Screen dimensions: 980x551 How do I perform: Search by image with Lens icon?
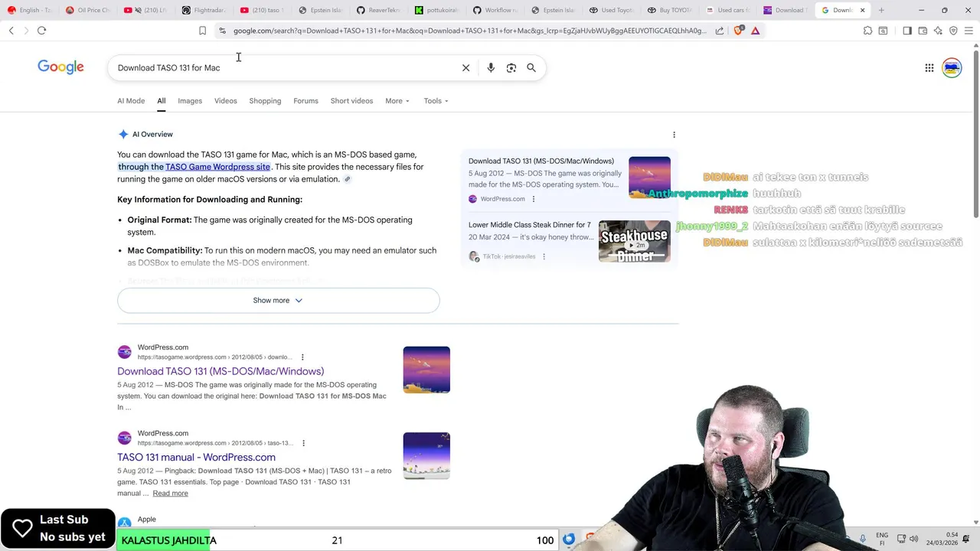click(511, 67)
